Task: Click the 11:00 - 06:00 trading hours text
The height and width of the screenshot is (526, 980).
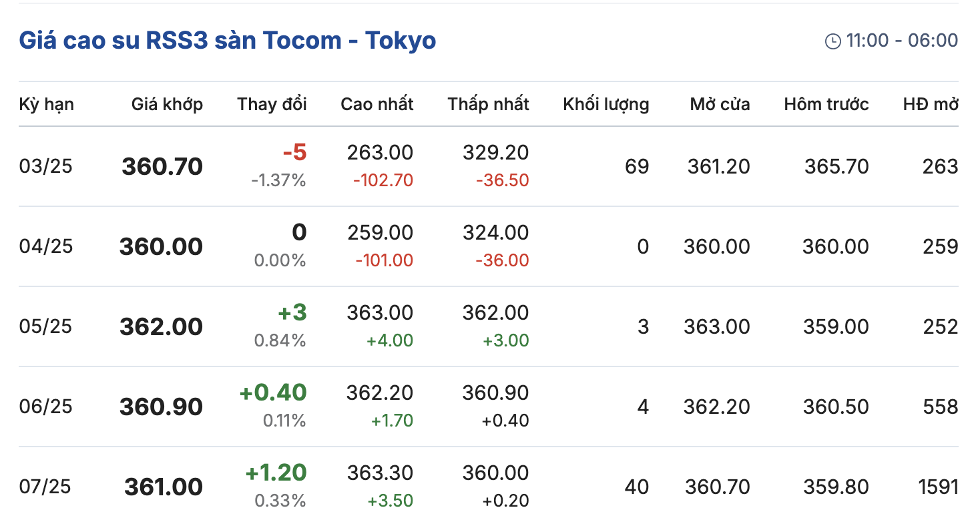Action: [902, 41]
